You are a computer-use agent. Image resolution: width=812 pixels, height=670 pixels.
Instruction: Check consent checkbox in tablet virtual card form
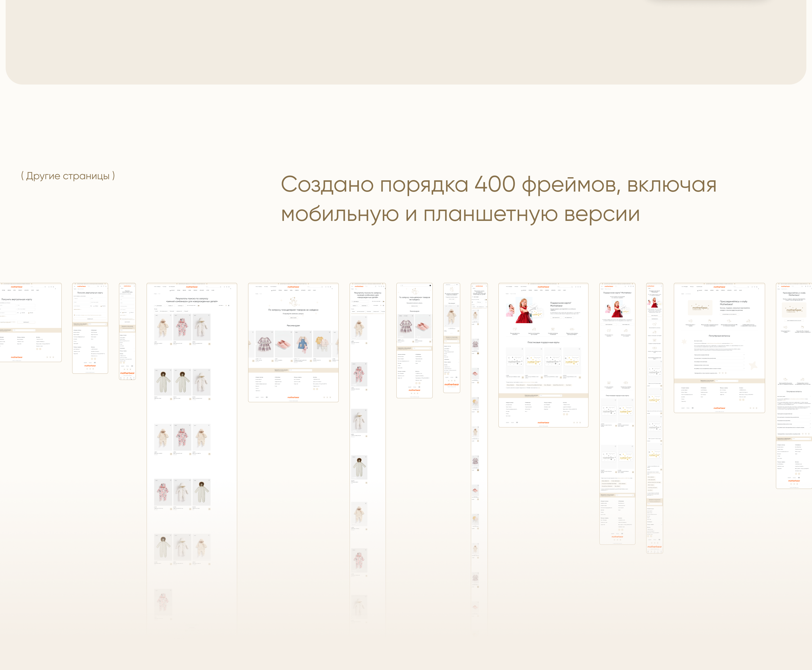(x=74, y=315)
